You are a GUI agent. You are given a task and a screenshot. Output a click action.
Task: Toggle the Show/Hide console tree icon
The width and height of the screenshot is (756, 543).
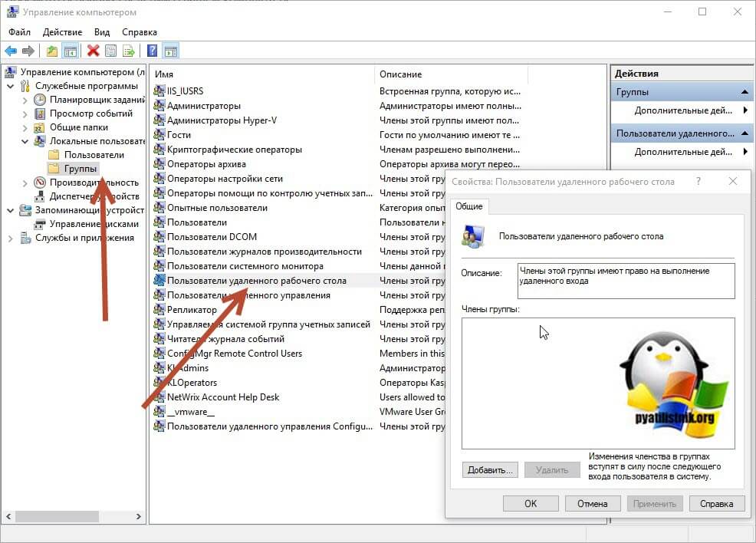point(70,51)
